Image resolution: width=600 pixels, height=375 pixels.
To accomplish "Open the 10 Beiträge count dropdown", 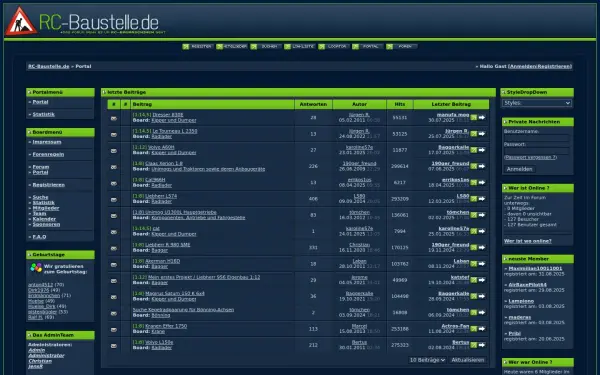I will click(427, 360).
